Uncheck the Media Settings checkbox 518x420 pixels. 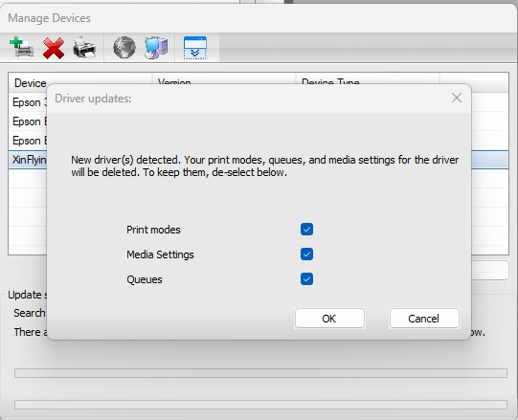306,254
